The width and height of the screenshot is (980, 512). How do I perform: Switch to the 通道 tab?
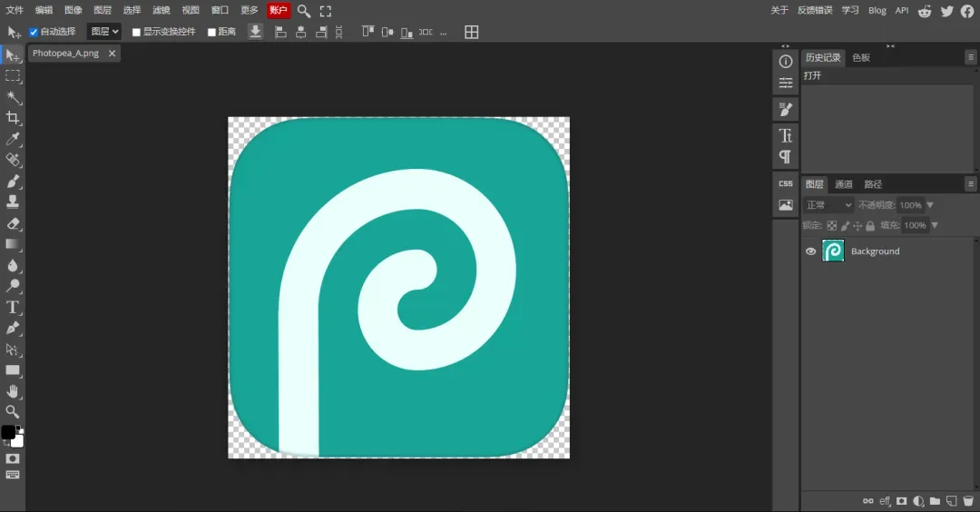click(844, 183)
